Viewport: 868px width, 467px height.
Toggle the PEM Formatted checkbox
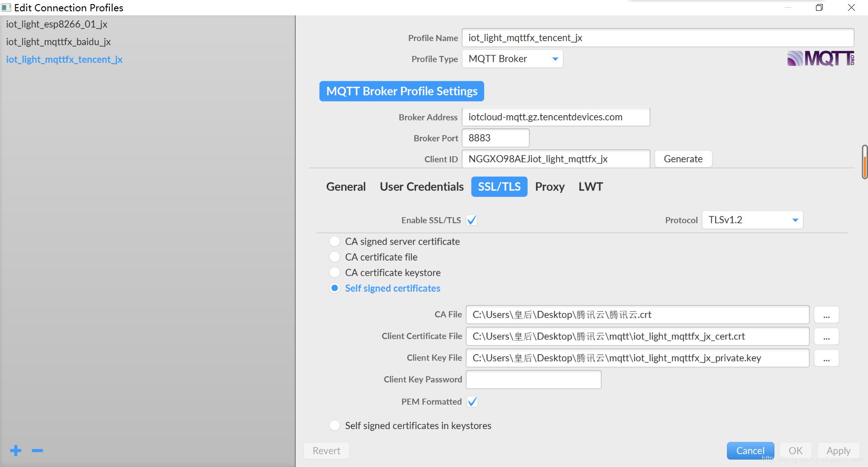click(472, 402)
